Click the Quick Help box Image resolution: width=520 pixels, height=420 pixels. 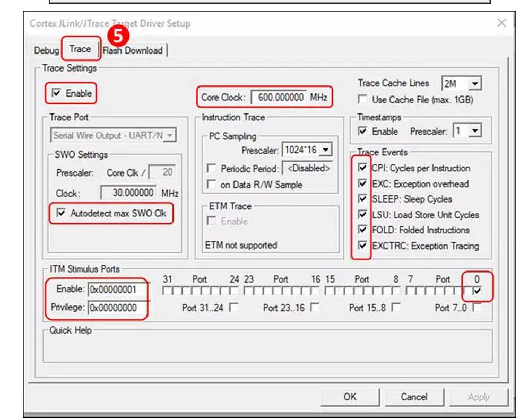tap(267, 346)
